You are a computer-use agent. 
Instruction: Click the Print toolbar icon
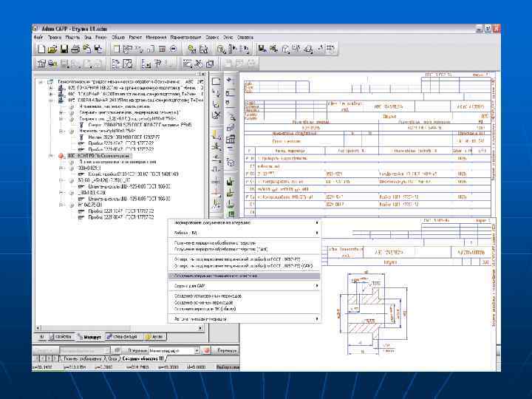pos(75,50)
